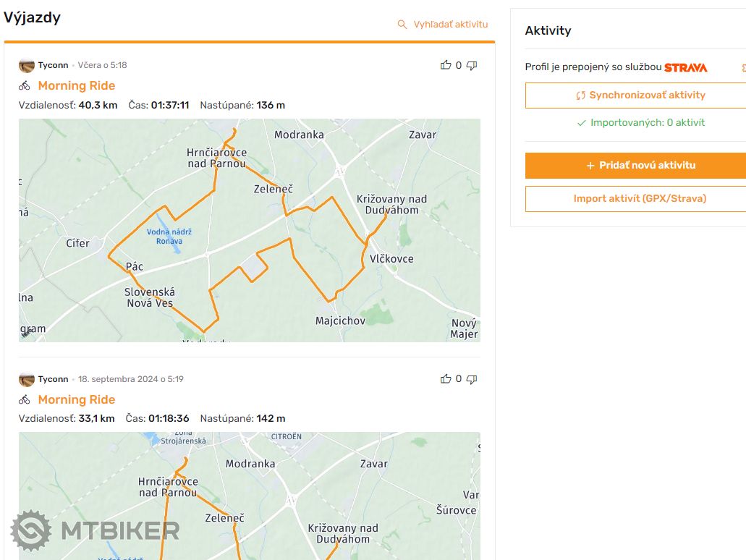Image resolution: width=746 pixels, height=560 pixels.
Task: Click the MTBIKER logo
Action: click(x=96, y=530)
